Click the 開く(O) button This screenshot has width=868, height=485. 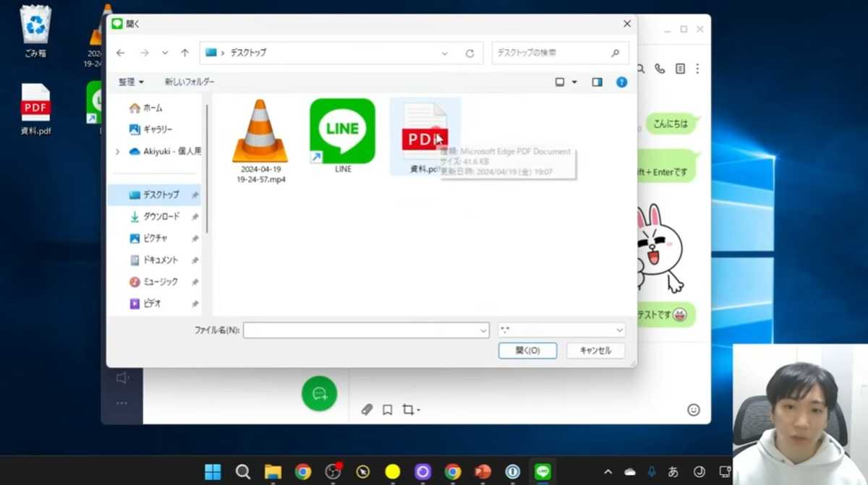coord(527,351)
